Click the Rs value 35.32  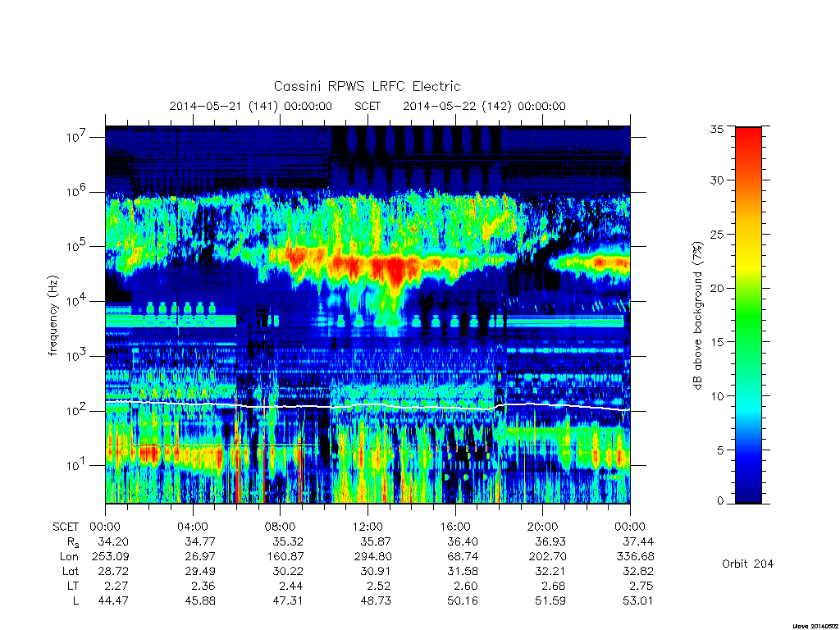[x=288, y=542]
